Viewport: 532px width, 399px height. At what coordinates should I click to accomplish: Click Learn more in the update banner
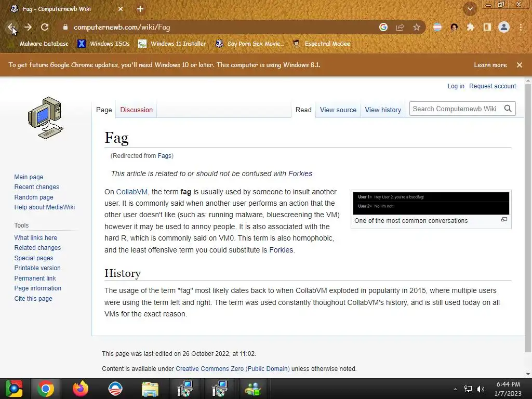490,65
